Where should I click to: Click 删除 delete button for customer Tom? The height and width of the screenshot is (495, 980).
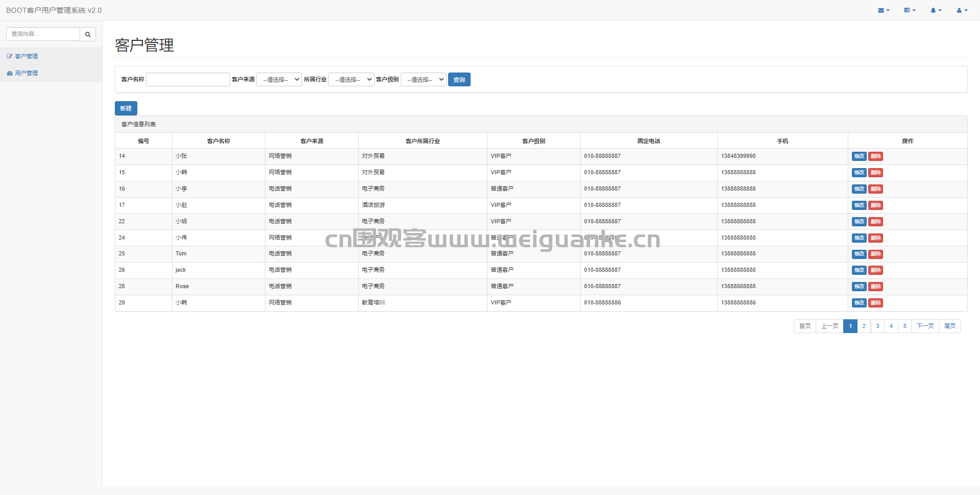pyautogui.click(x=875, y=254)
